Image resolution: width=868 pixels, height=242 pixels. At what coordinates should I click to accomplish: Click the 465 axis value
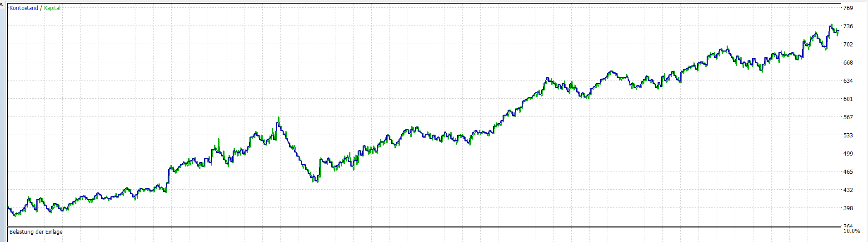click(x=848, y=172)
